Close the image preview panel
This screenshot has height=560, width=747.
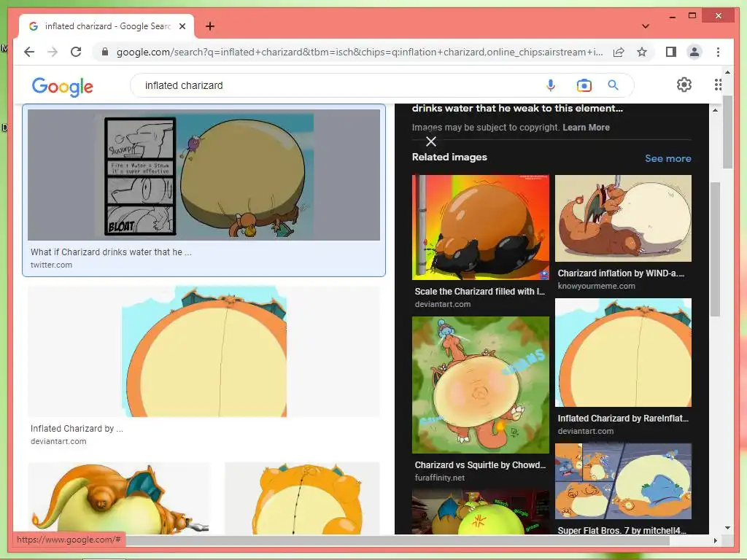(x=430, y=141)
